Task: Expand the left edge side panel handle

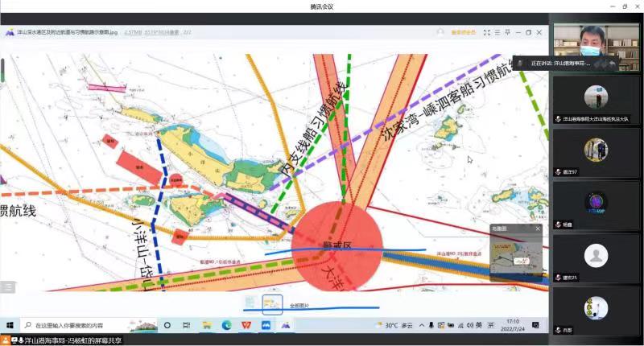Action: (6, 286)
